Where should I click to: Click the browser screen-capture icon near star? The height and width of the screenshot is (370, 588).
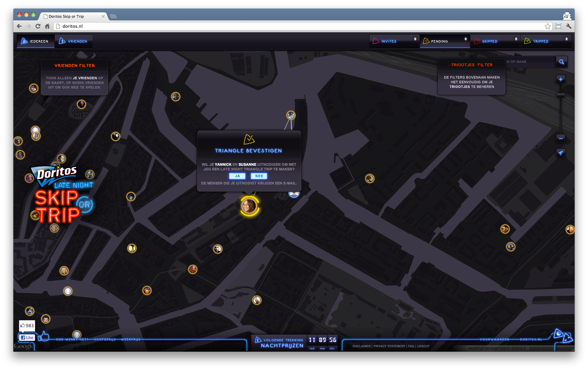coord(558,26)
